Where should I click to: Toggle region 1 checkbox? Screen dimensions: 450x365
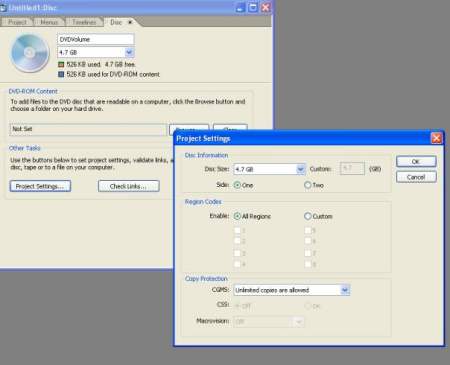point(237,230)
